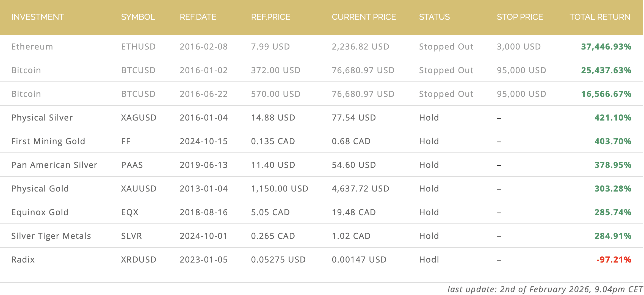Select the 37,446.93% return value
This screenshot has height=295, width=644.
click(x=606, y=47)
